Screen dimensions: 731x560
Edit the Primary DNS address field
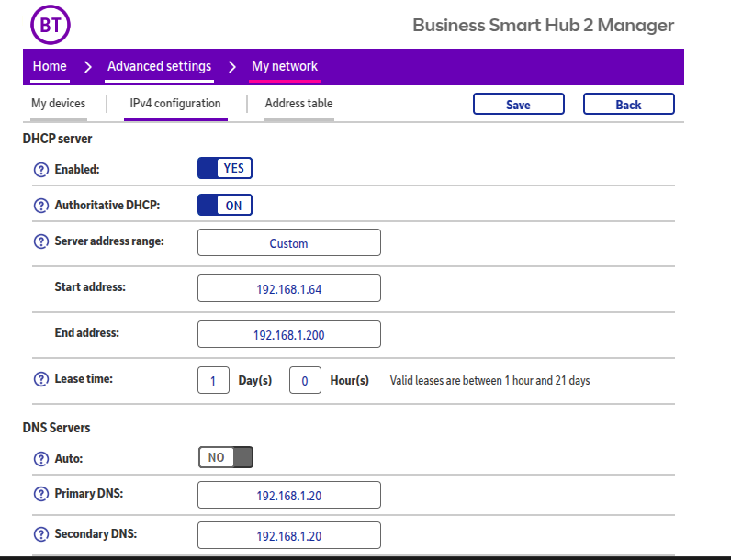289,495
